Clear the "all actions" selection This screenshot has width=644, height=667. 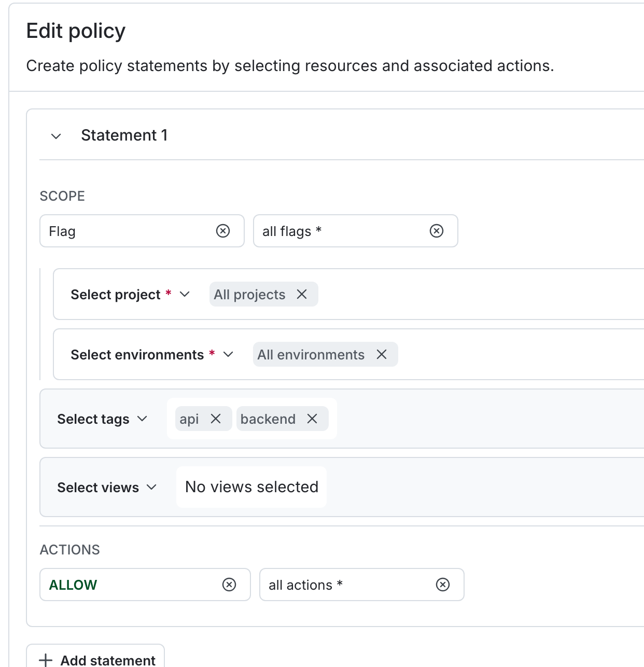coord(443,585)
